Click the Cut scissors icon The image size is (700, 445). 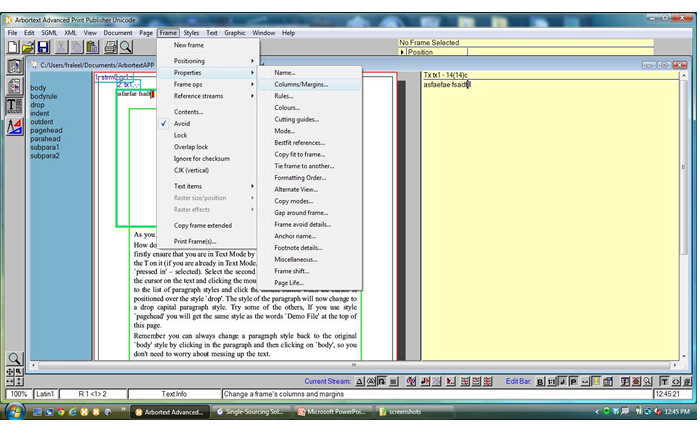(61, 47)
